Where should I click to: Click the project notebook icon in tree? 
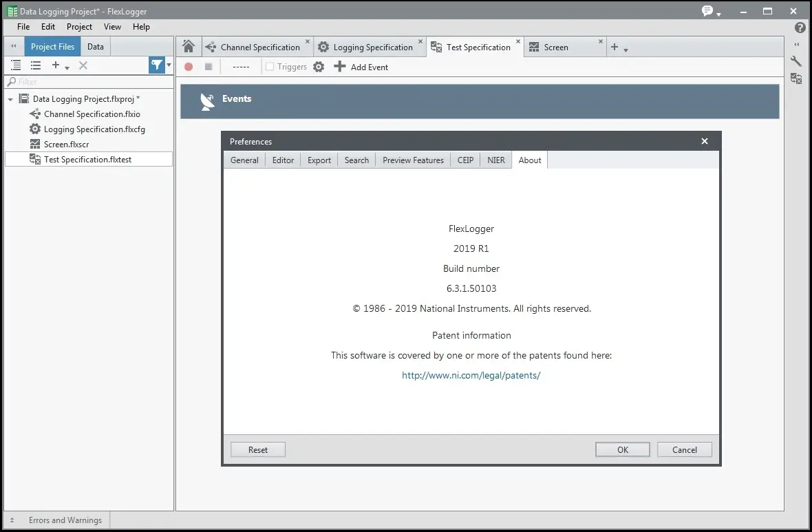coord(24,98)
